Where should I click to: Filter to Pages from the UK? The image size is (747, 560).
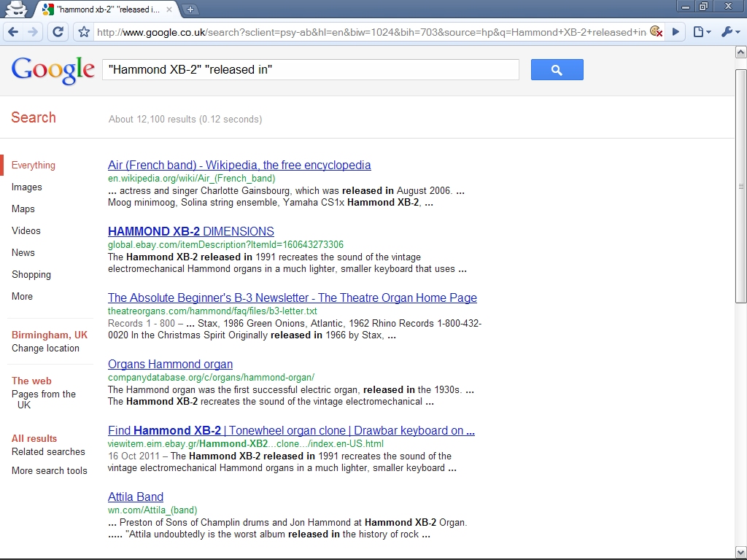tap(43, 400)
